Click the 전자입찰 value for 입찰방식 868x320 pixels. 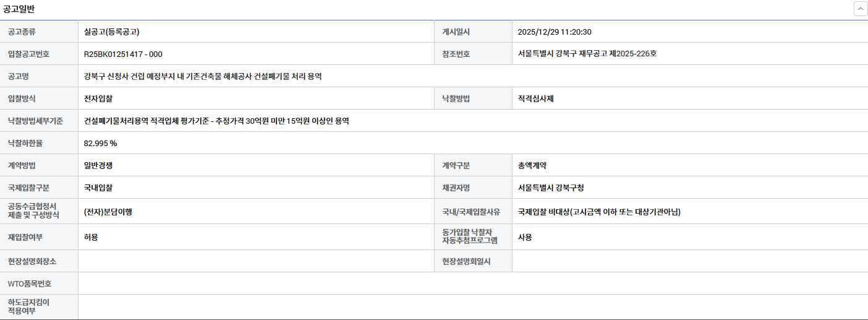coord(98,98)
